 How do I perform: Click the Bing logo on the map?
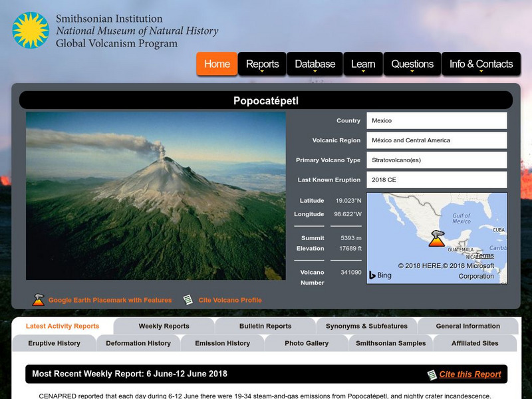380,275
